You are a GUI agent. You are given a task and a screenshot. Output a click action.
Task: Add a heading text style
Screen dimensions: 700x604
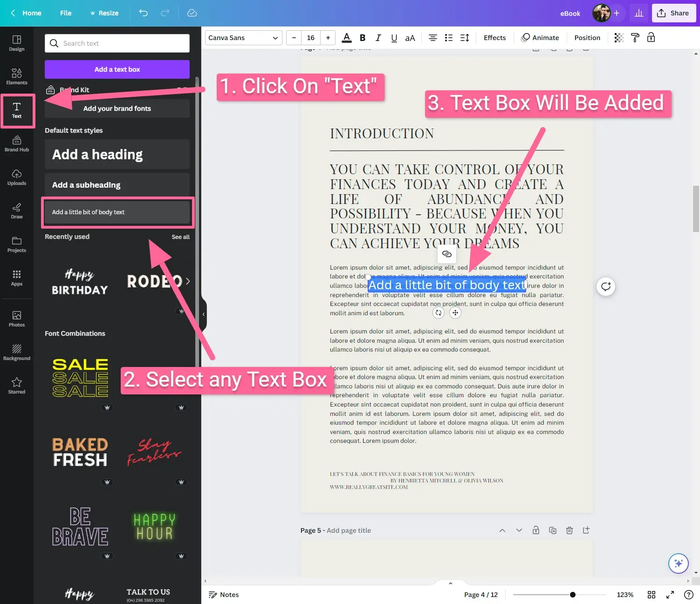(117, 154)
